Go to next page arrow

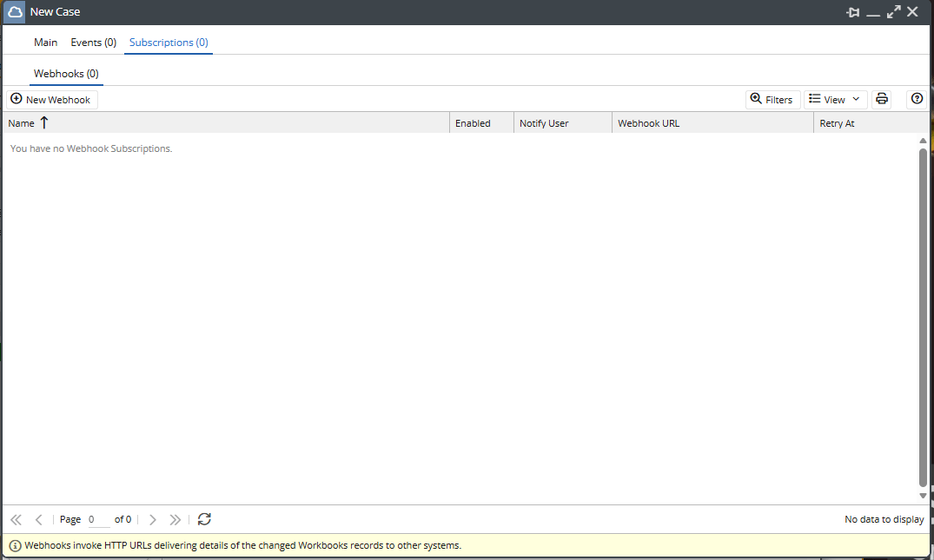pyautogui.click(x=153, y=519)
